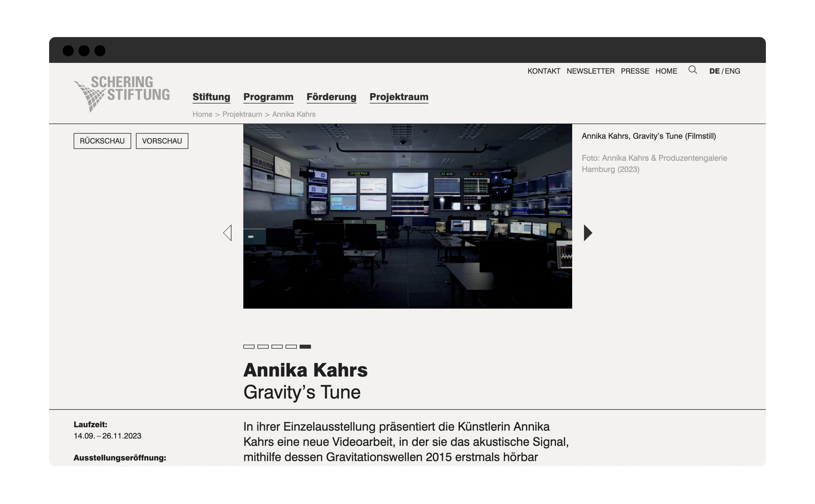This screenshot has height=504, width=815.
Task: Open the KONTAKT link
Action: click(544, 71)
